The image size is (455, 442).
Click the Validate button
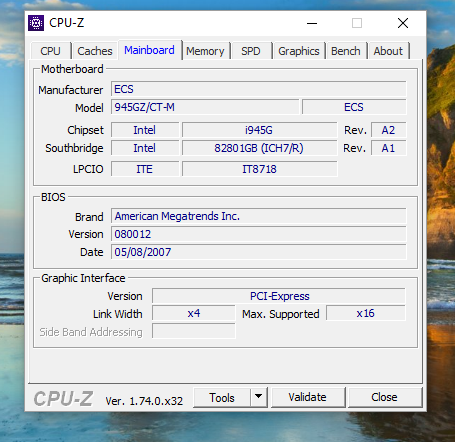coord(307,397)
